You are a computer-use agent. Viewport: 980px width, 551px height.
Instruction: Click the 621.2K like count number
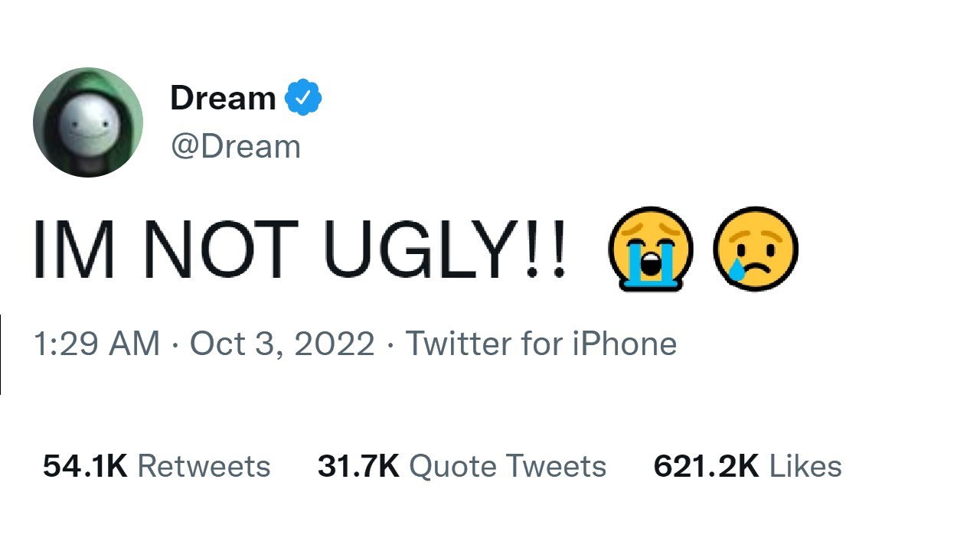[706, 466]
